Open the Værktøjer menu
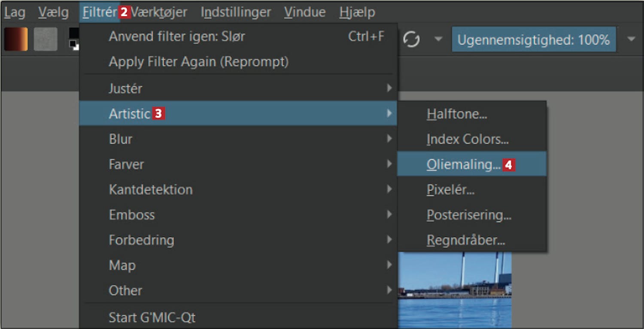Screen dimensions: 644x329 click(159, 12)
